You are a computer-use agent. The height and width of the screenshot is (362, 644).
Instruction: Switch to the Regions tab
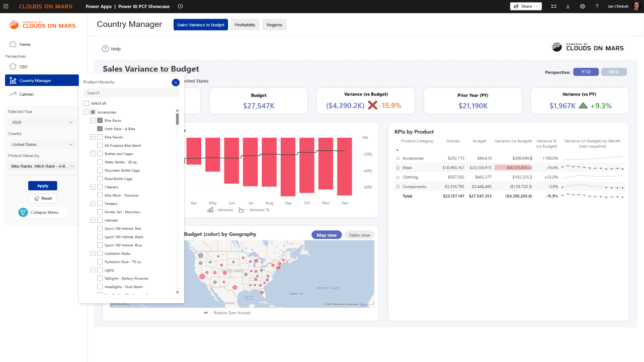click(274, 25)
